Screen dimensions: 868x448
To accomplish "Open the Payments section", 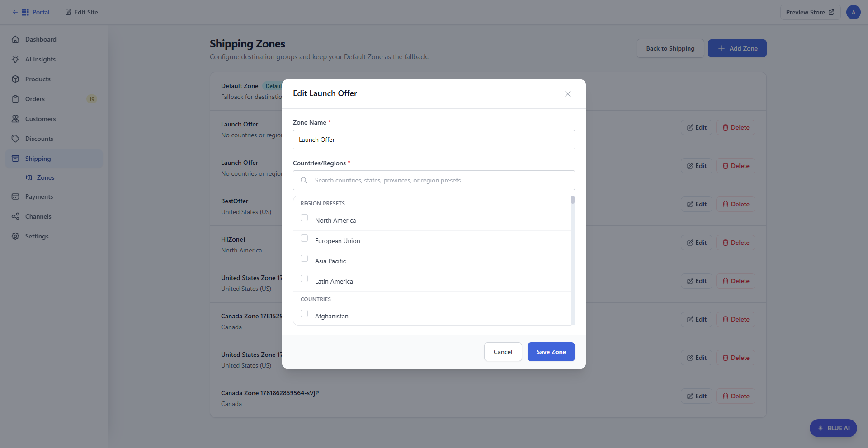I will pyautogui.click(x=54, y=196).
